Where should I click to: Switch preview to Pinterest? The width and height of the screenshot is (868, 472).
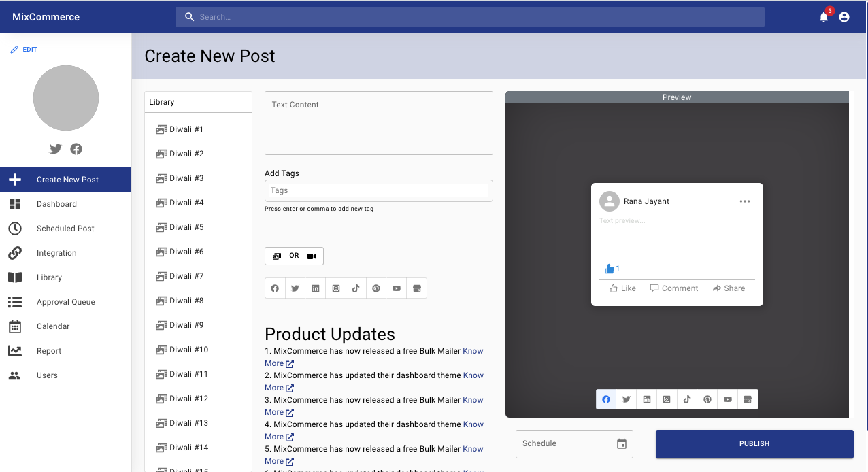pyautogui.click(x=707, y=399)
